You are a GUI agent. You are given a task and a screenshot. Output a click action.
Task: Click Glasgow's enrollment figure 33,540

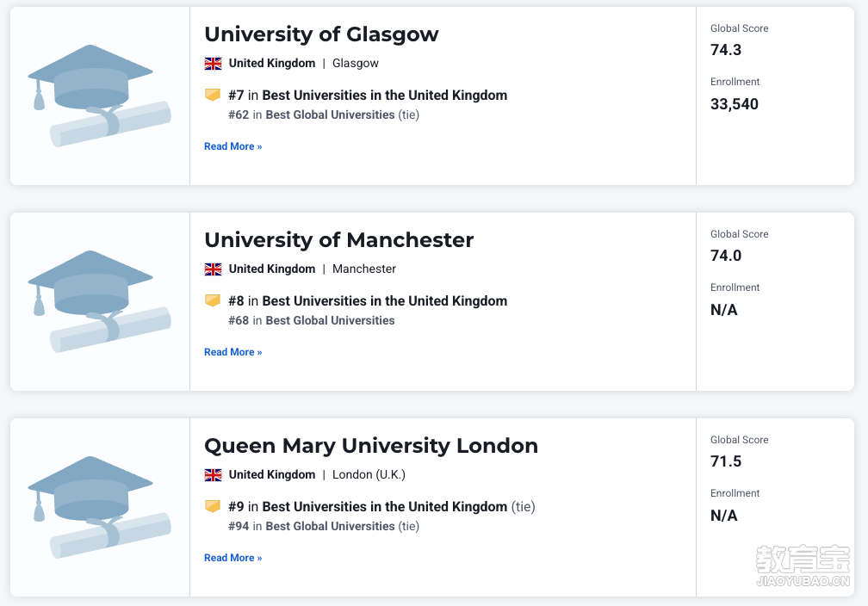(x=734, y=104)
